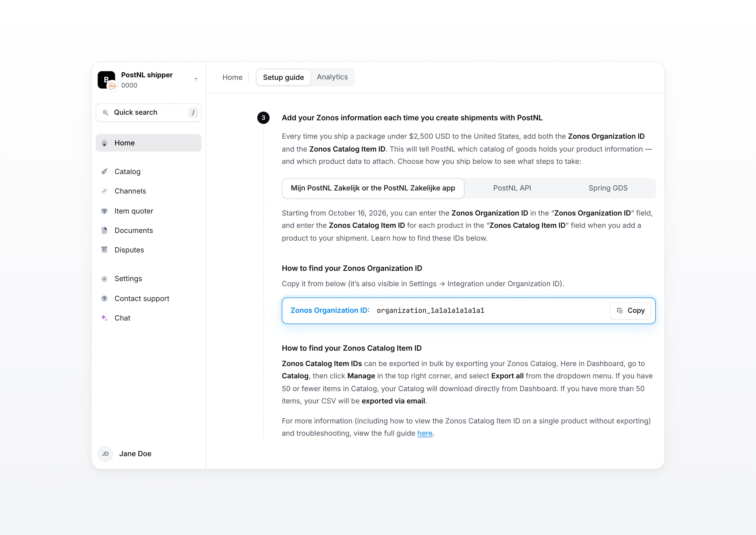Image resolution: width=756 pixels, height=535 pixels.
Task: Click 'How to find your Zonos Organization ID' heading
Action: [352, 268]
